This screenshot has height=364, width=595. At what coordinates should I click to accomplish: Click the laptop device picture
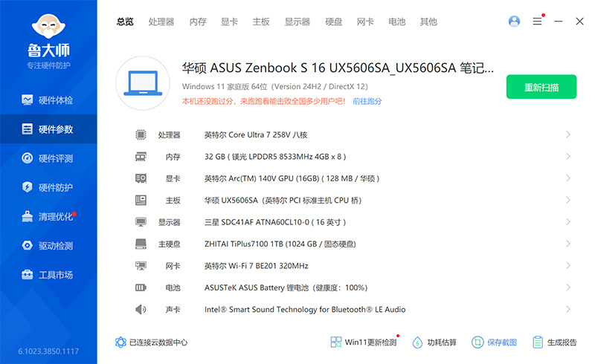pos(143,83)
